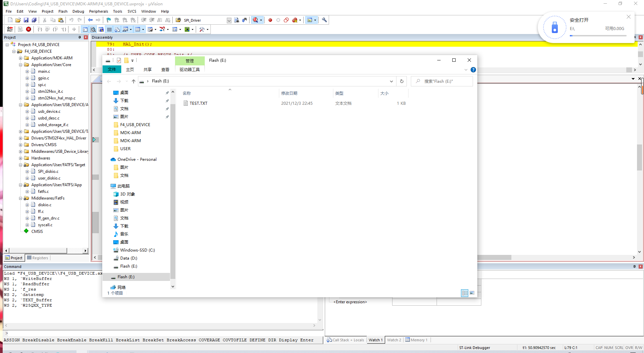Image resolution: width=644 pixels, height=353 pixels.
Task: Open OneDrive - Personal in navigation pane
Action: (x=137, y=159)
